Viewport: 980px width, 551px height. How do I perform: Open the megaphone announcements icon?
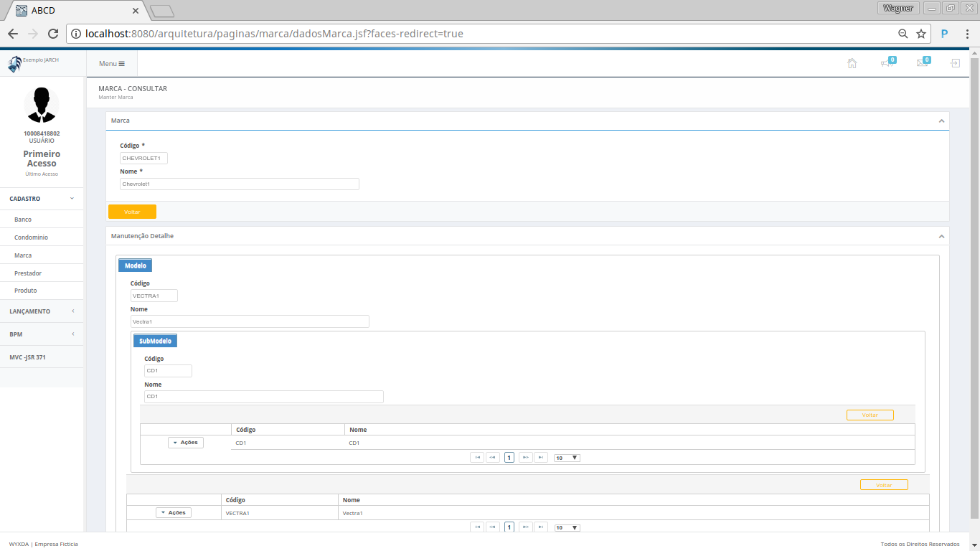(x=887, y=63)
